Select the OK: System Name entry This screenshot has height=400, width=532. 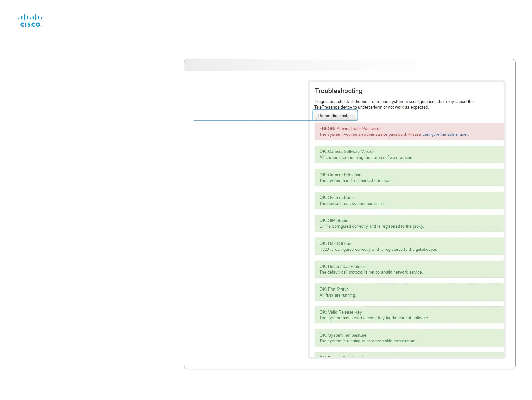coord(409,201)
